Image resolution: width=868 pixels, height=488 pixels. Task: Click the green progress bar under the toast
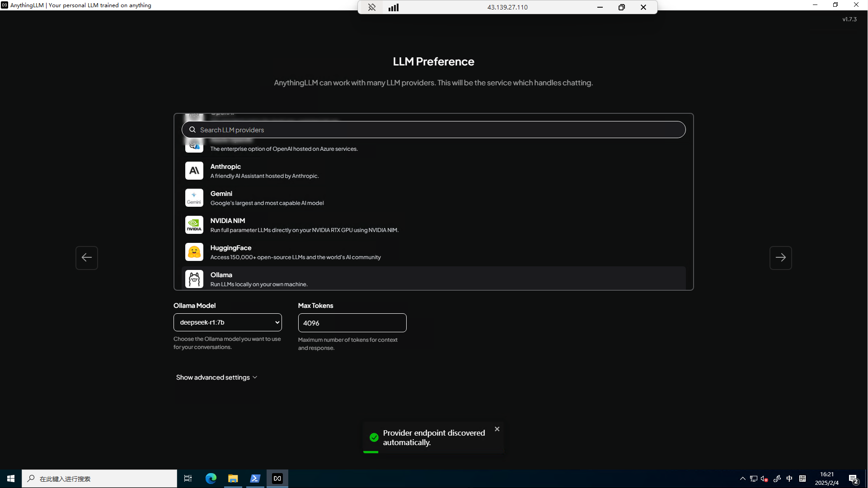[x=371, y=452]
